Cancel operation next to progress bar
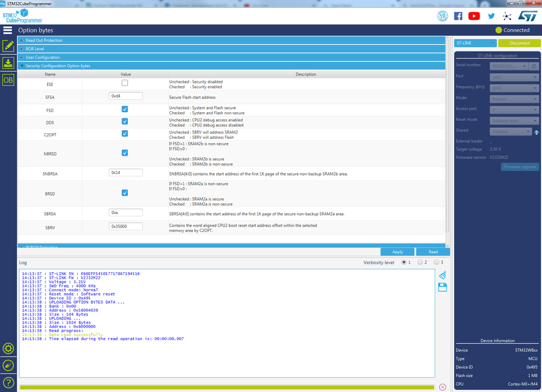The height and width of the screenshot is (392, 542). [x=443, y=387]
